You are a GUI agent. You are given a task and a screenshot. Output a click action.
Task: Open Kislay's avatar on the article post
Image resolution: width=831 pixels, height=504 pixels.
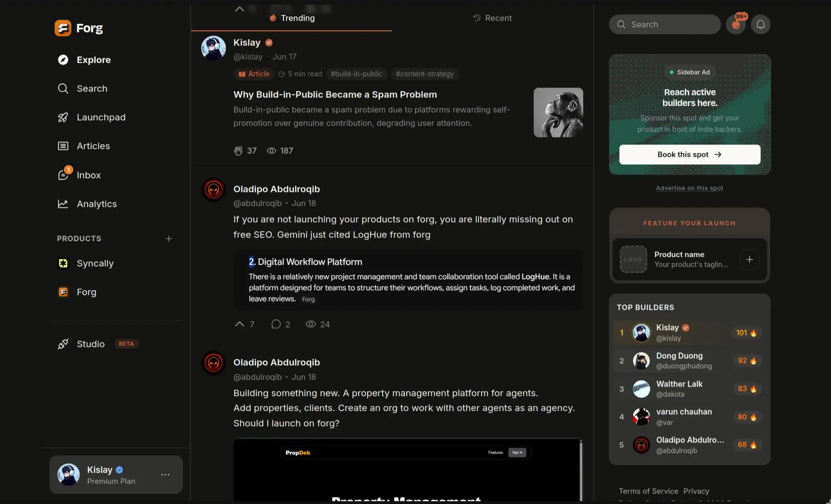pyautogui.click(x=214, y=48)
